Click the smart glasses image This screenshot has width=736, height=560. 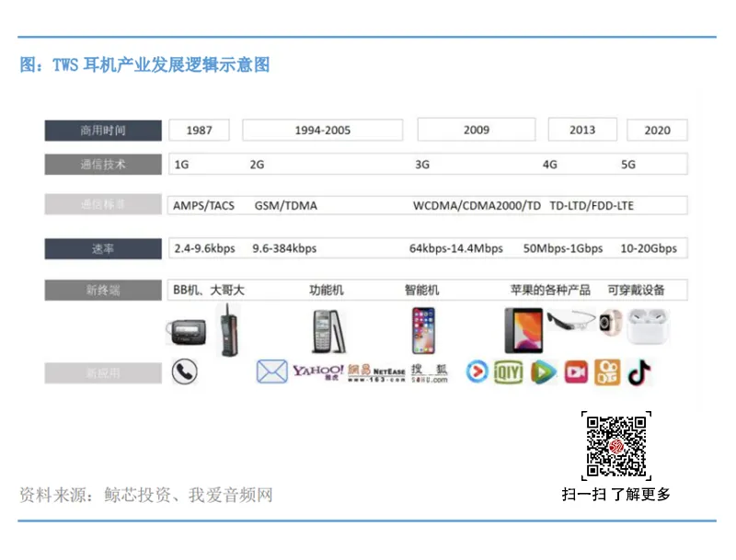point(570,320)
